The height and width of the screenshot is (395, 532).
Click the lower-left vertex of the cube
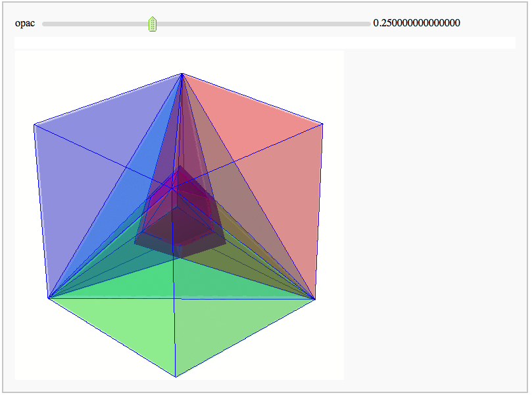point(48,298)
